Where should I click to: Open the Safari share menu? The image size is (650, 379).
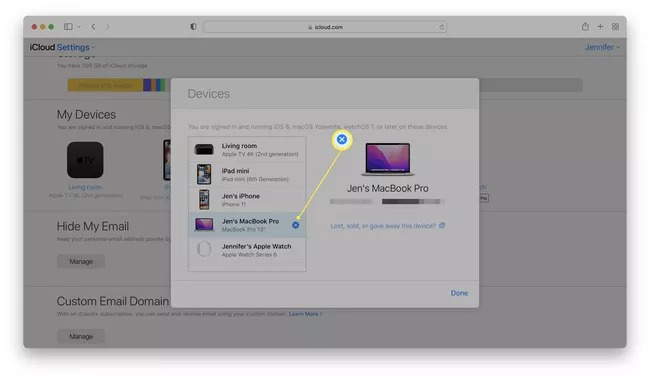coord(585,27)
